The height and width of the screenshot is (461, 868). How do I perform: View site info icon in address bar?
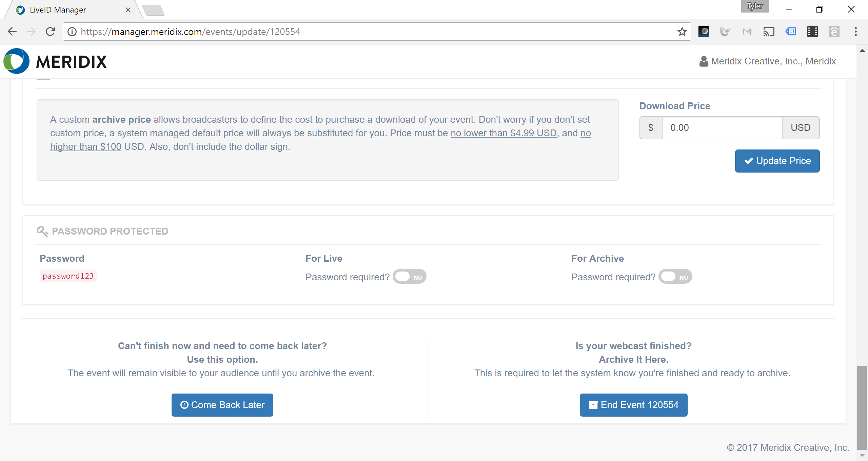72,32
